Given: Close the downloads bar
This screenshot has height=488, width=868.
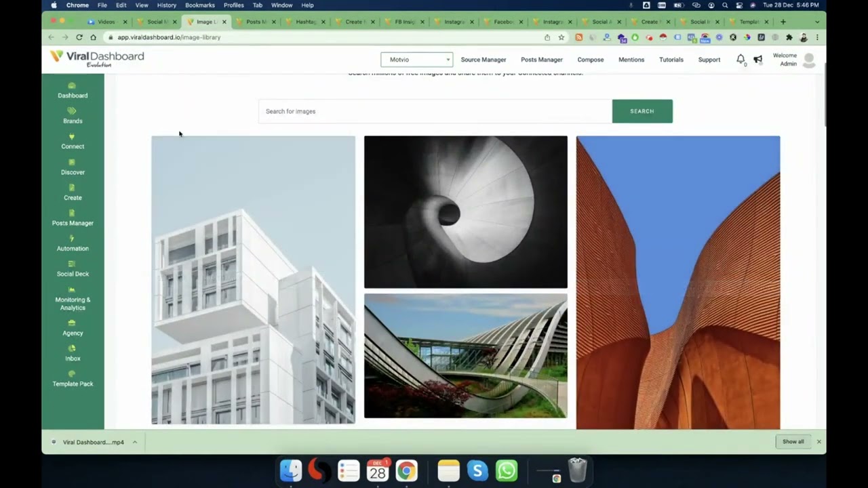Looking at the screenshot, I should (x=819, y=442).
